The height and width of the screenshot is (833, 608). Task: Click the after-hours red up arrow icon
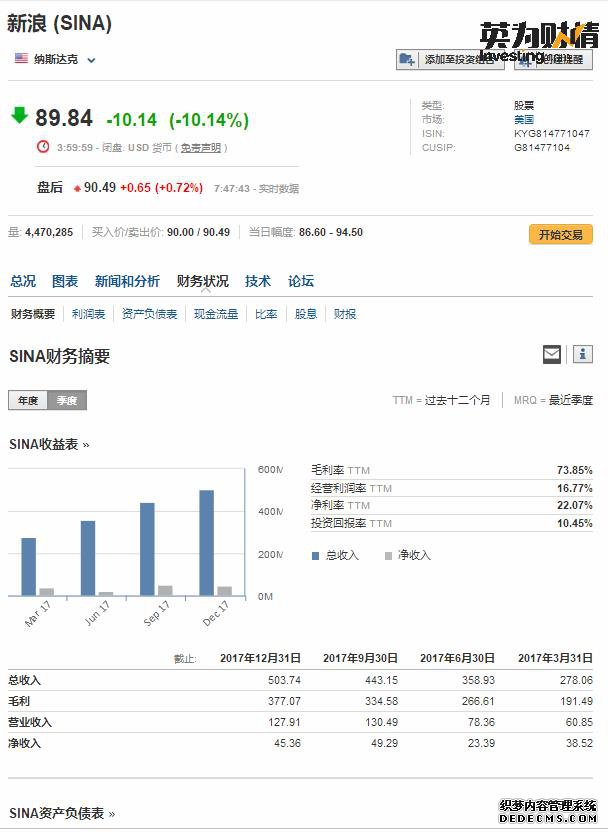[x=77, y=189]
